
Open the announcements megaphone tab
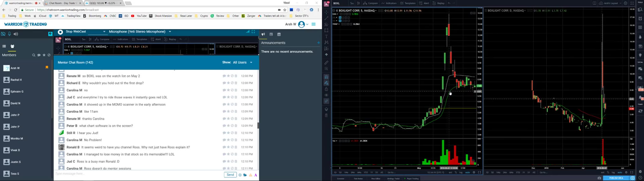(263, 34)
